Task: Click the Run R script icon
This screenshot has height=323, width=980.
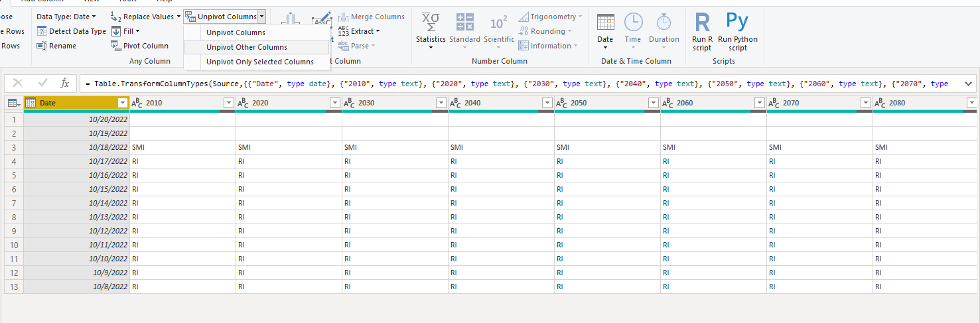Action: 702,22
